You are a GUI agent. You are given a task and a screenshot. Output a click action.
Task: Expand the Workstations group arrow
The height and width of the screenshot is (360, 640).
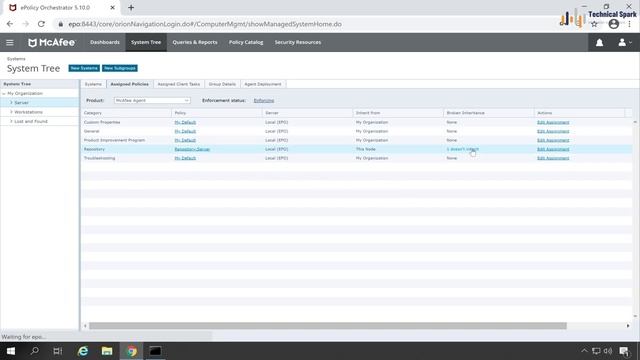11,112
